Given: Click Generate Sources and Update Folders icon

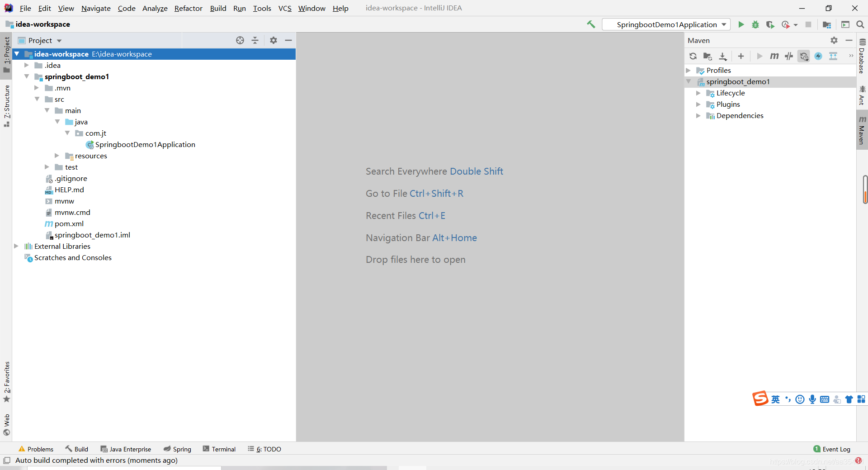Looking at the screenshot, I should click(x=708, y=56).
